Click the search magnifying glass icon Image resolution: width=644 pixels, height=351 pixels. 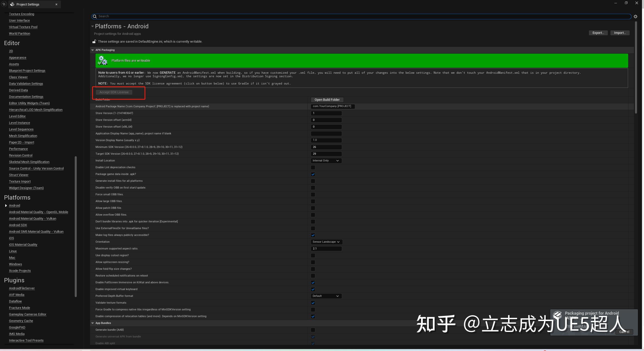coord(95,16)
